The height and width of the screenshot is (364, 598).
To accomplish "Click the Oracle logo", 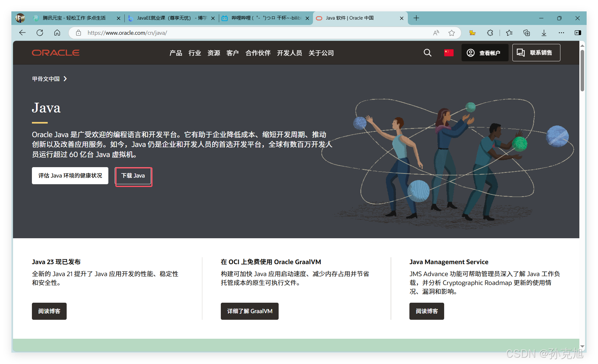I will [56, 53].
